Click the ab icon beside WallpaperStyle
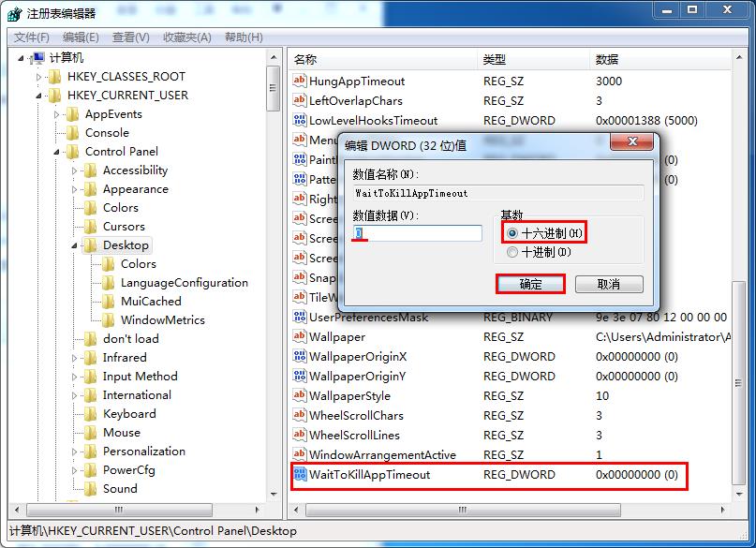The height and width of the screenshot is (548, 756). point(301,396)
